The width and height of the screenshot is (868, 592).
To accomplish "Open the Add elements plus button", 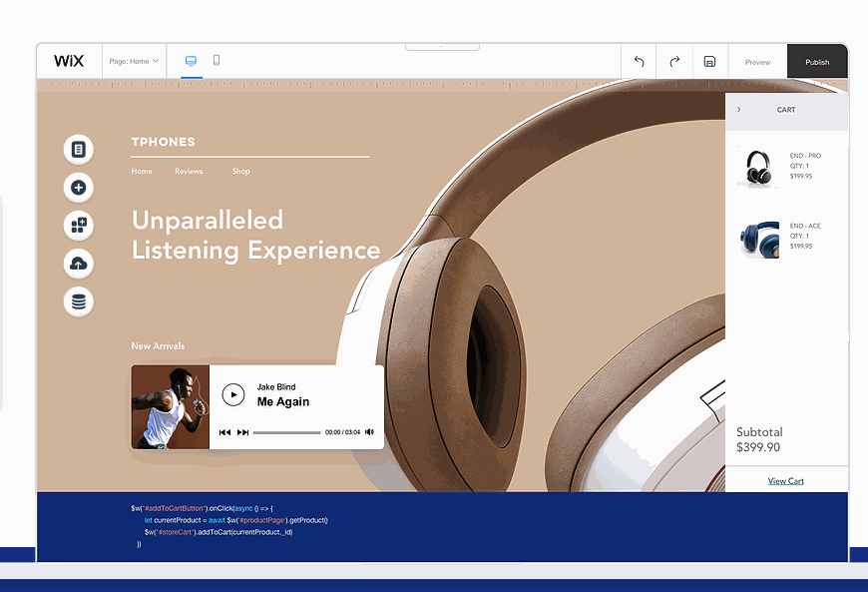I will pyautogui.click(x=79, y=188).
